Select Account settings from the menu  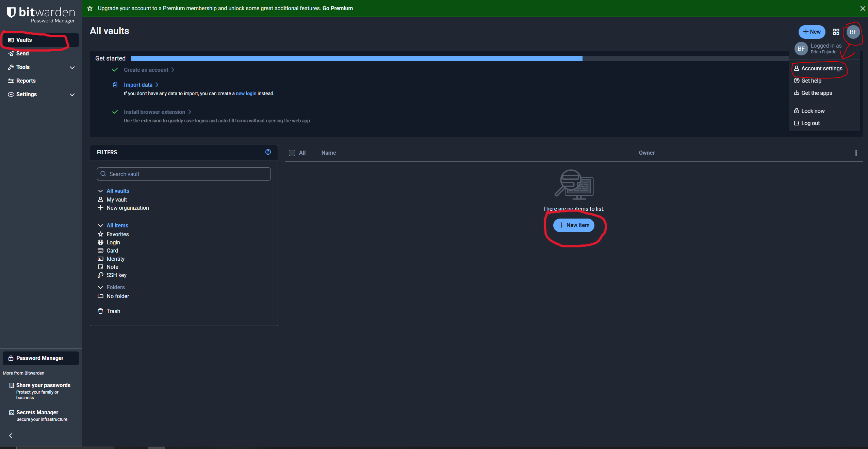pos(821,68)
